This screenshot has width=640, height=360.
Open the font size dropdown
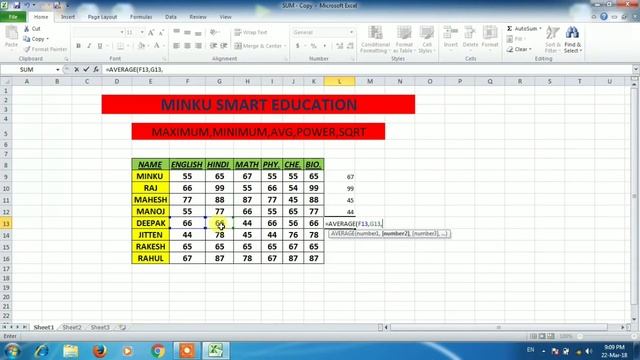pyautogui.click(x=142, y=32)
